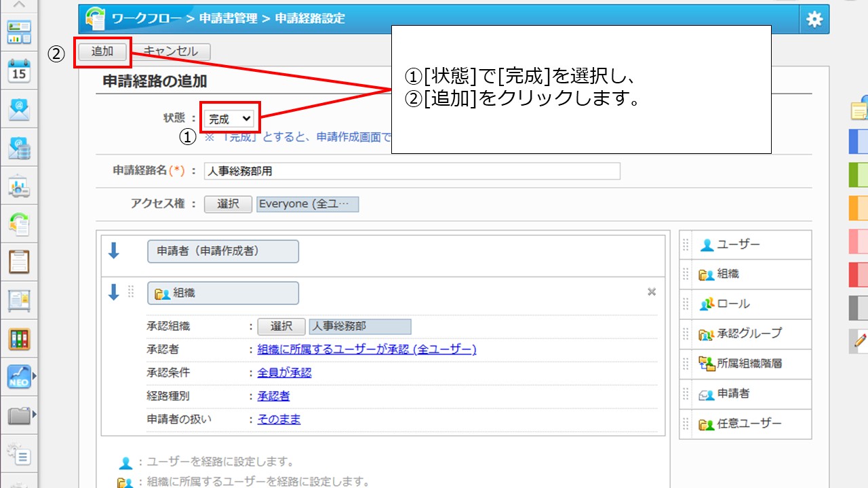Click the 追加 button
This screenshot has height=488, width=868.
point(102,52)
